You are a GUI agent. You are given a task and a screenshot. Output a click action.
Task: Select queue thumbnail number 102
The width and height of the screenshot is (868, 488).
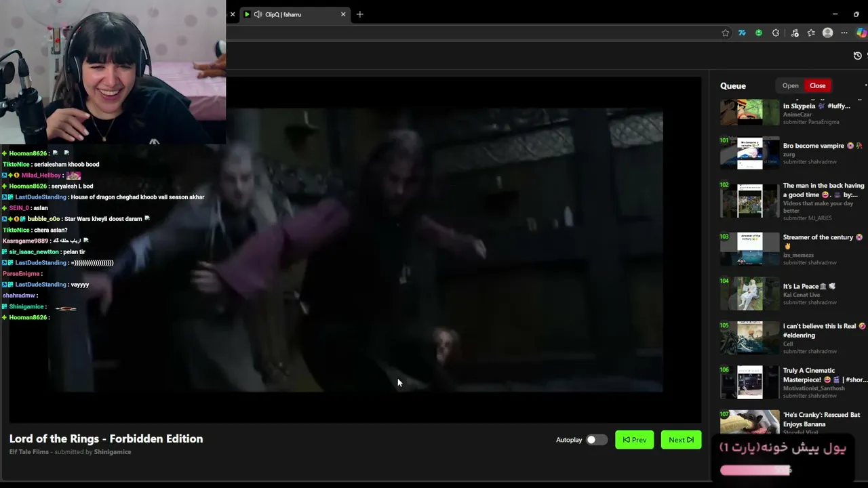pyautogui.click(x=750, y=201)
